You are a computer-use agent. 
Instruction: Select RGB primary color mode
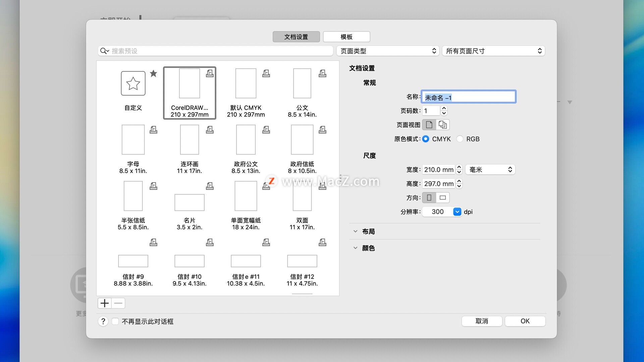click(x=460, y=139)
